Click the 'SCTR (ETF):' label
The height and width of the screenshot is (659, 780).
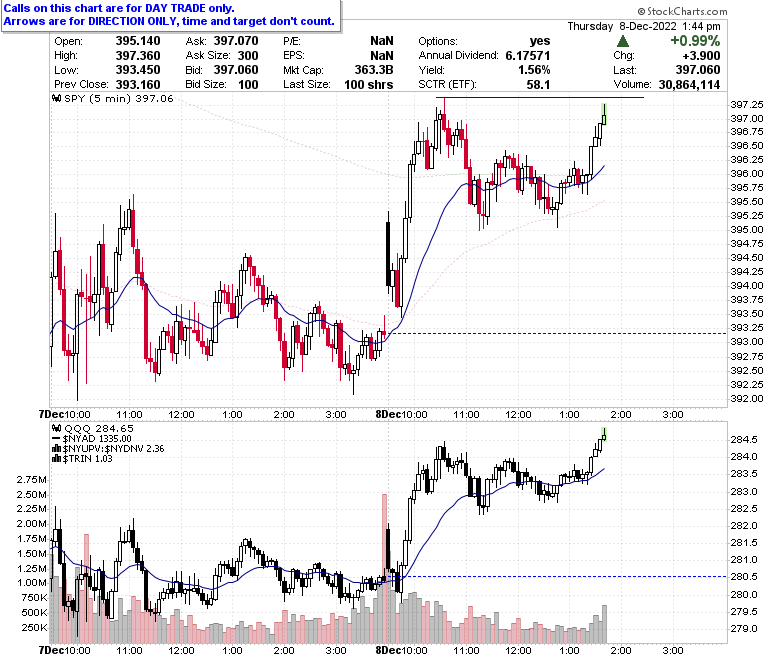447,84
